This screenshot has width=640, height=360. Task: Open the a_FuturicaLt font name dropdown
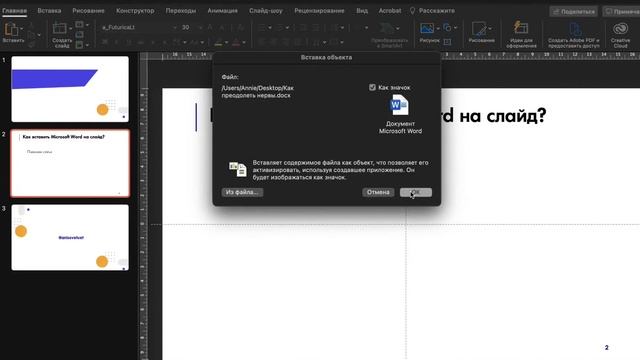pos(176,27)
